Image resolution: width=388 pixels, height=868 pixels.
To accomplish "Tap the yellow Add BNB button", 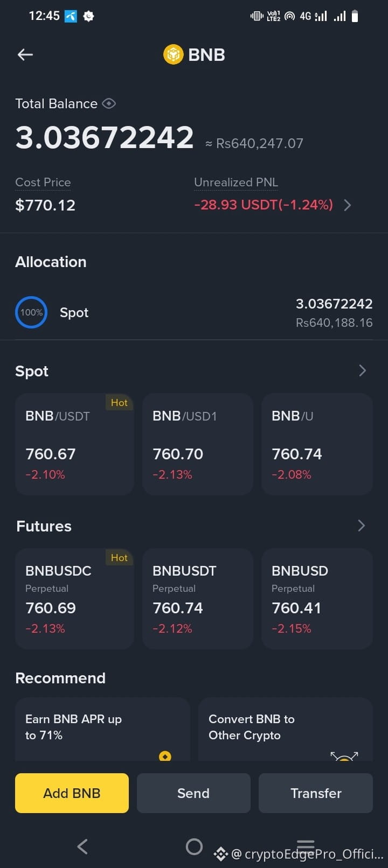I will click(x=72, y=793).
